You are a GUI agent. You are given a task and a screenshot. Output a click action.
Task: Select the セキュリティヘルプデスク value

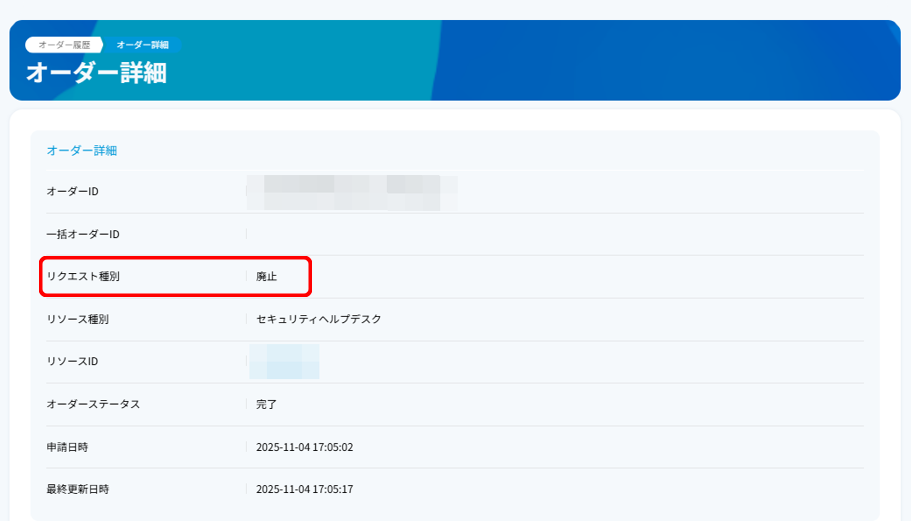click(318, 319)
